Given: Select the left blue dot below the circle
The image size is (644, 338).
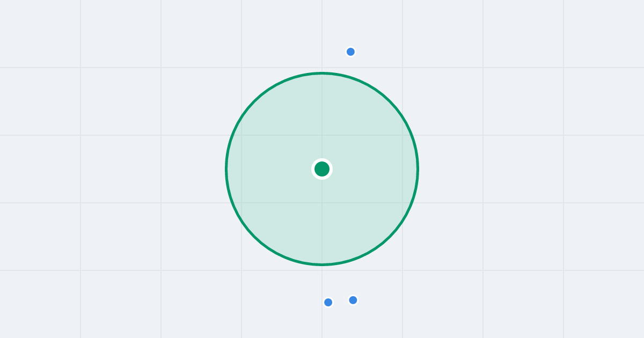Looking at the screenshot, I should (x=328, y=302).
